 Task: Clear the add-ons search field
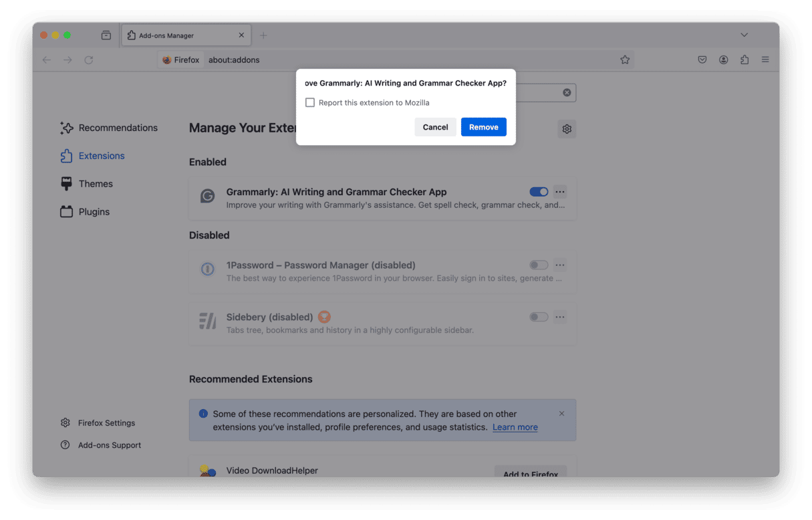(567, 92)
